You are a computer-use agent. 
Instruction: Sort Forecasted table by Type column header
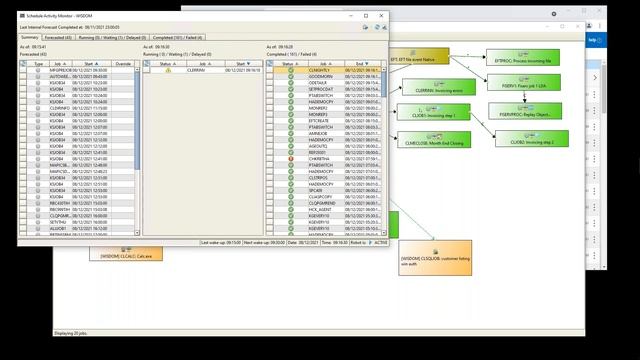coord(38,64)
